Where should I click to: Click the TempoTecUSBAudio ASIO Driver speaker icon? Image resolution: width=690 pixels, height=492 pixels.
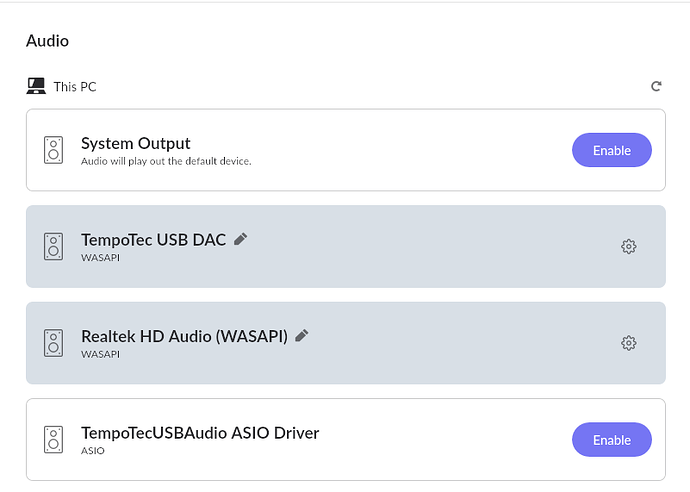[53, 439]
